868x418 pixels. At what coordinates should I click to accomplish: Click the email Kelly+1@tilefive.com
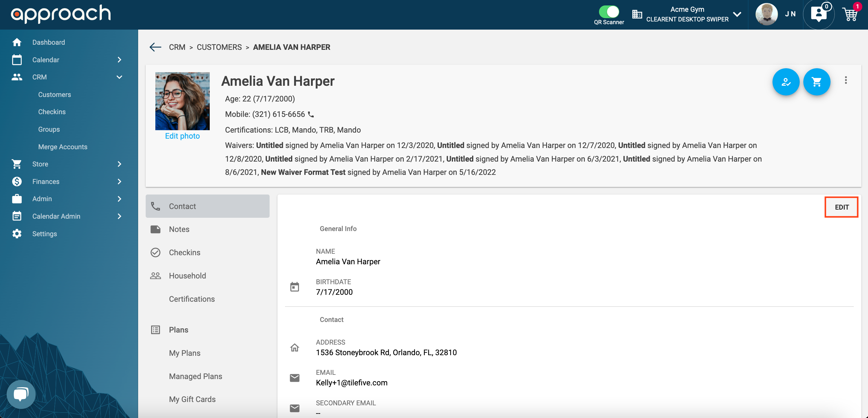(351, 383)
